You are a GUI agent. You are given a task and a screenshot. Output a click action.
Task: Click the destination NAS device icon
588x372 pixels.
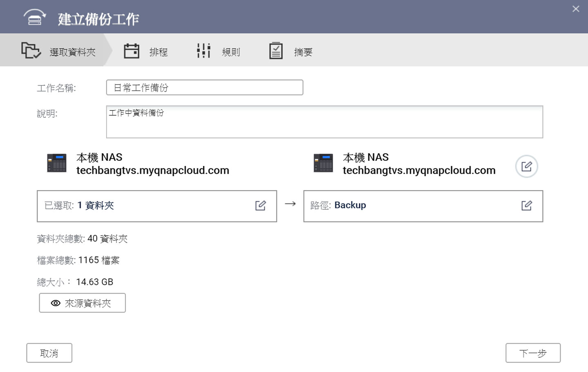[x=323, y=163]
